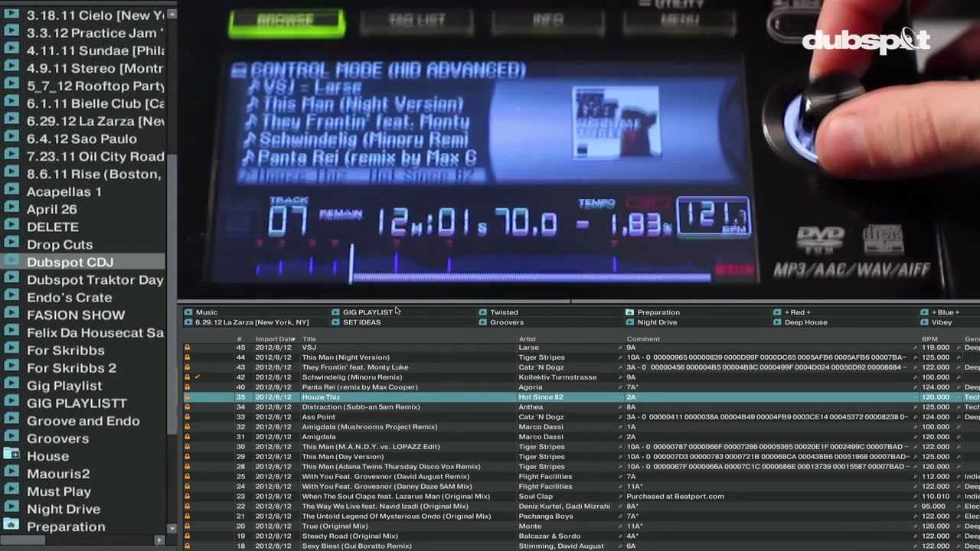Select the Dubspot Traktor Day playlist
980x551 pixels.
[x=95, y=279]
